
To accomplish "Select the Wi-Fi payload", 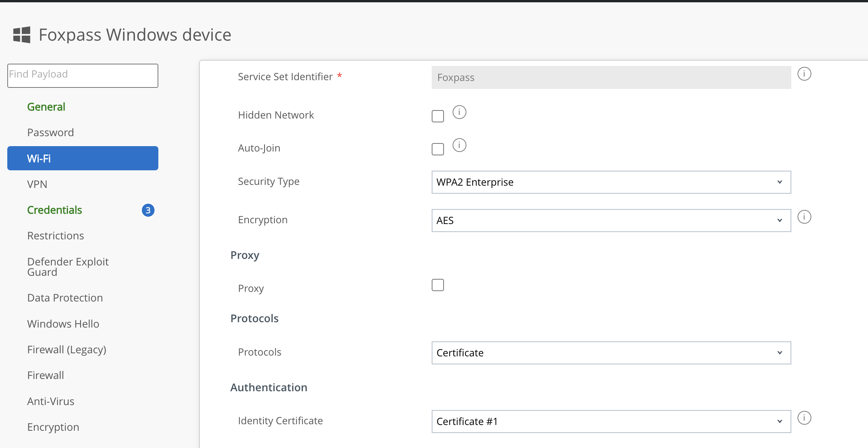I will (x=83, y=158).
